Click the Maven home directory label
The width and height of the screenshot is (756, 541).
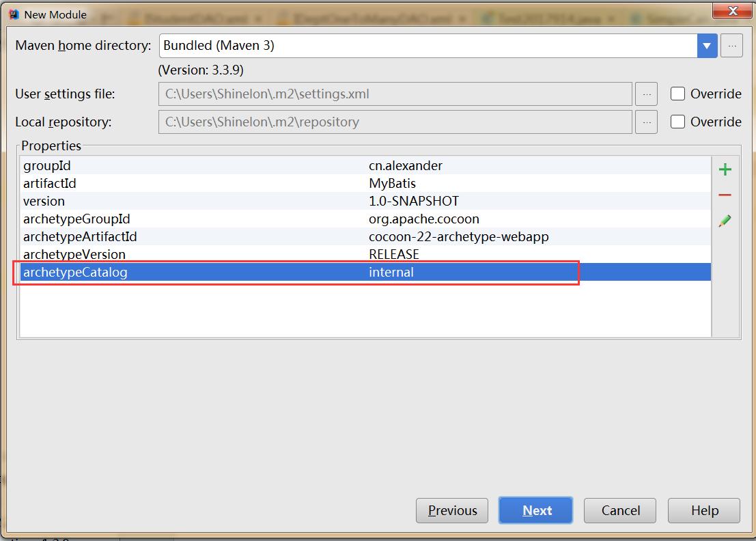[x=83, y=45]
